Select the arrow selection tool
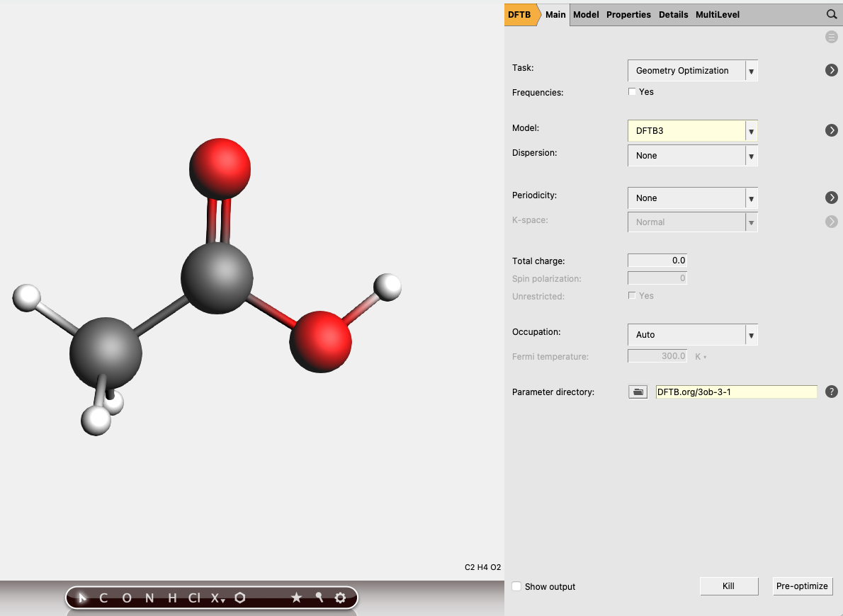Image resolution: width=843 pixels, height=616 pixels. click(x=81, y=598)
